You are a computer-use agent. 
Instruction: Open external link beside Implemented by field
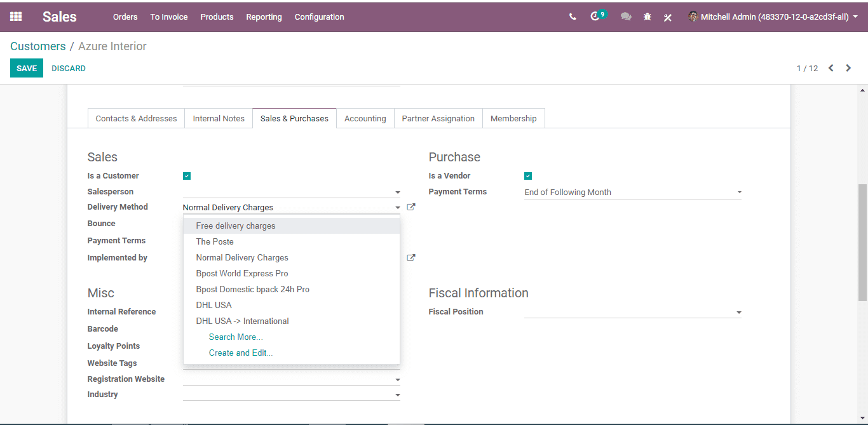pyautogui.click(x=411, y=258)
